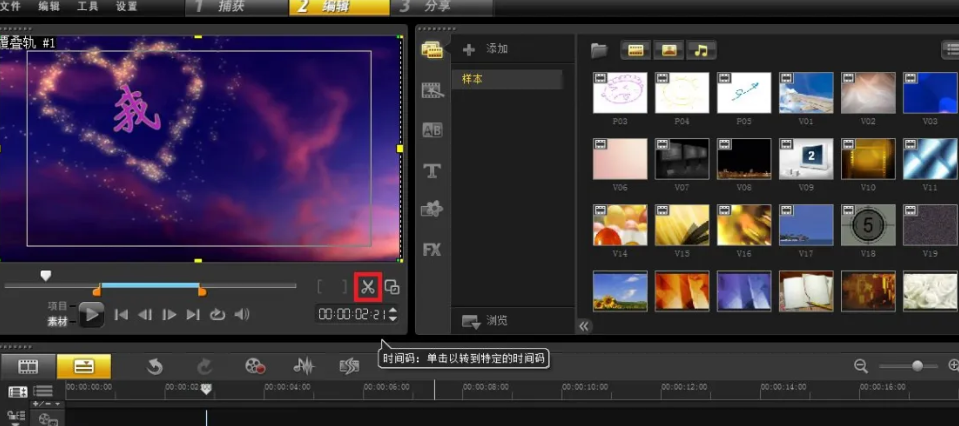Select the V09 thumbnail

(x=806, y=159)
